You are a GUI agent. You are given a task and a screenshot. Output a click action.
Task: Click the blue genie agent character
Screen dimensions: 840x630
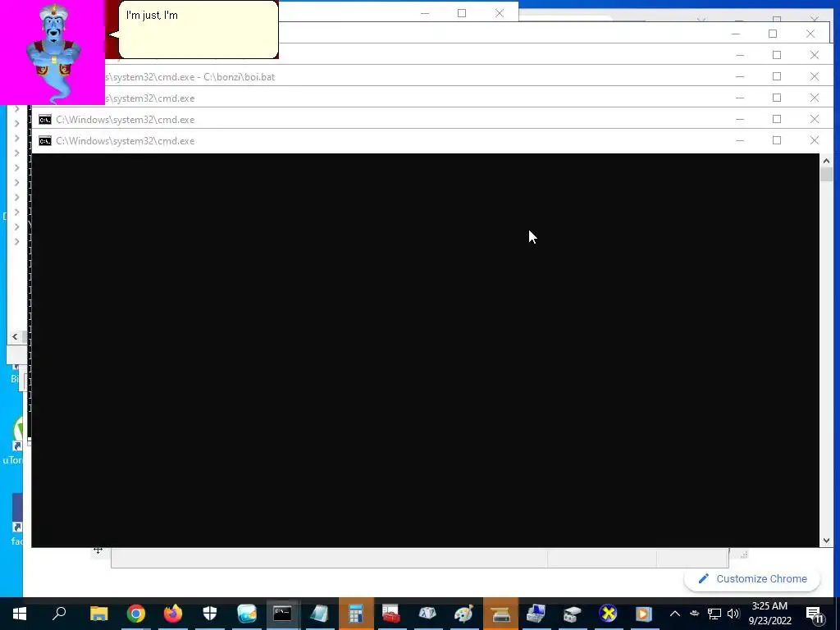pos(53,52)
